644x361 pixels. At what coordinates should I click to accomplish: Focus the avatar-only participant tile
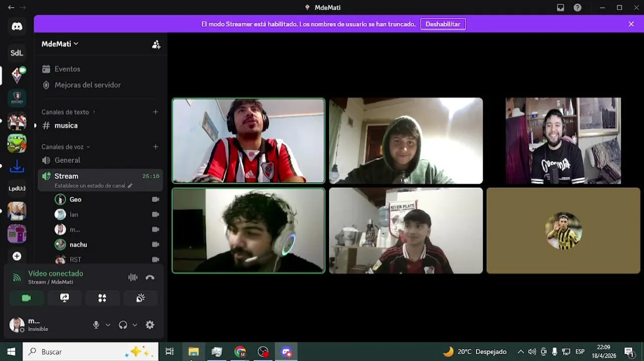563,231
